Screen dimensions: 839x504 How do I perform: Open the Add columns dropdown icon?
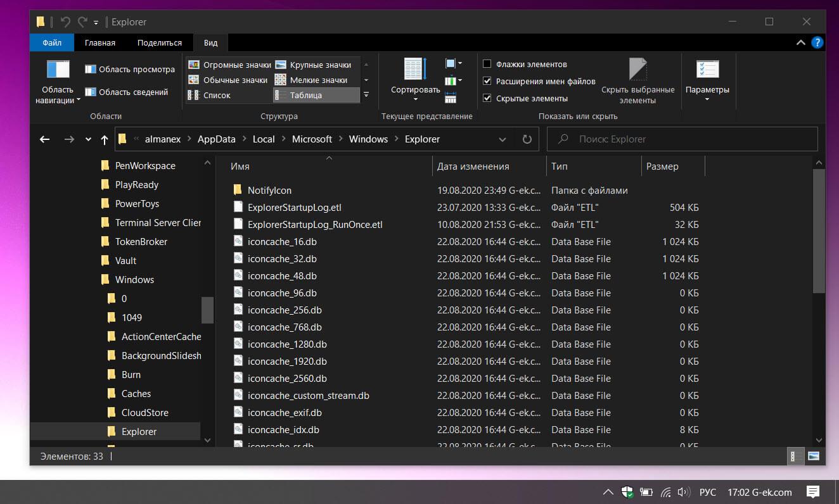point(453,80)
